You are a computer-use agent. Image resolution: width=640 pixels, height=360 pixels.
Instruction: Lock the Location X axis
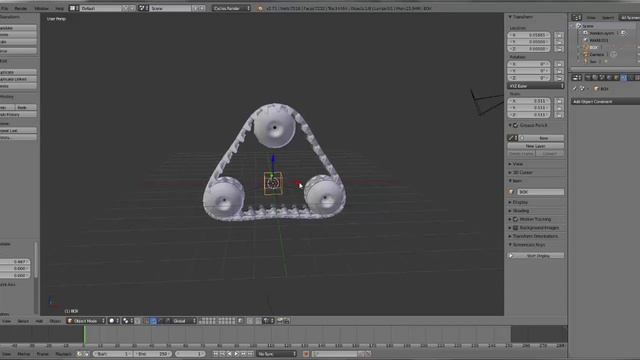pyautogui.click(x=559, y=35)
